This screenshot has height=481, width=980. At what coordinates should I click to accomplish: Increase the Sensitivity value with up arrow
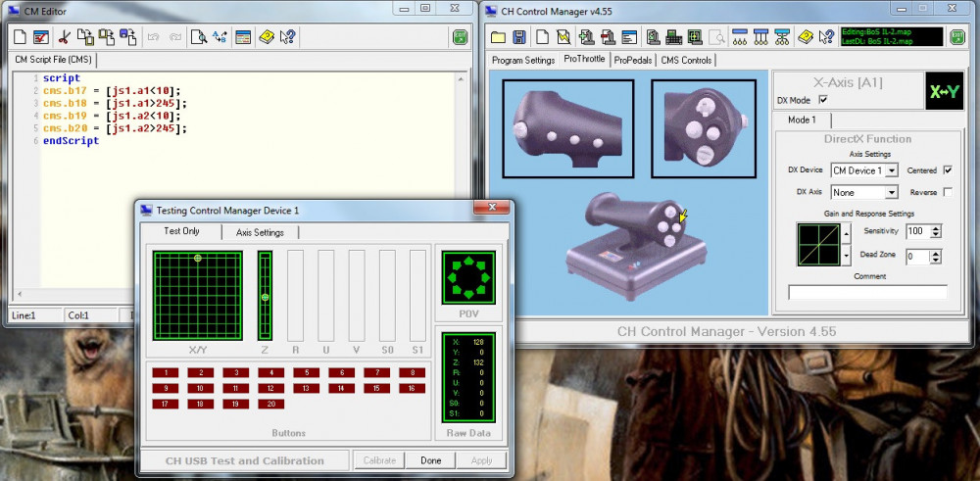[937, 228]
